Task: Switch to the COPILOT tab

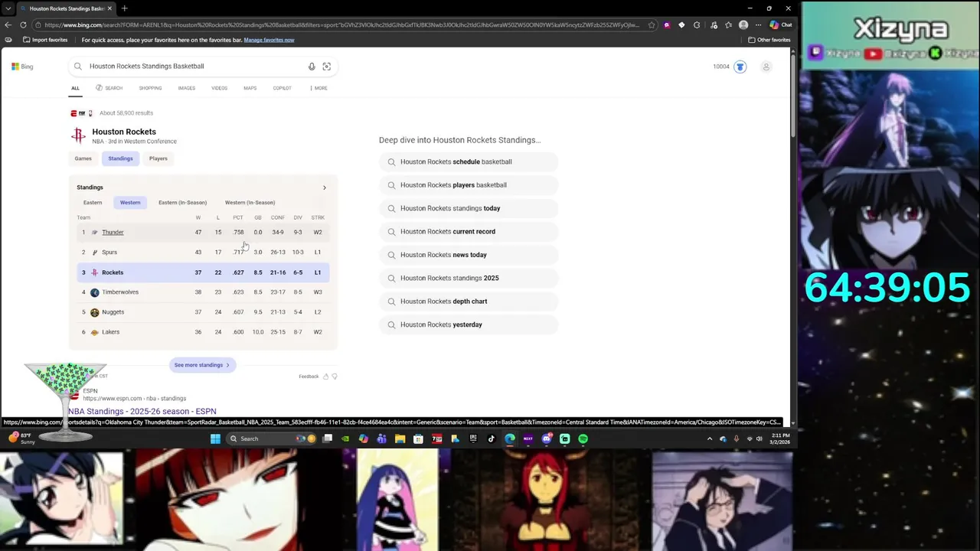Action: pyautogui.click(x=282, y=88)
